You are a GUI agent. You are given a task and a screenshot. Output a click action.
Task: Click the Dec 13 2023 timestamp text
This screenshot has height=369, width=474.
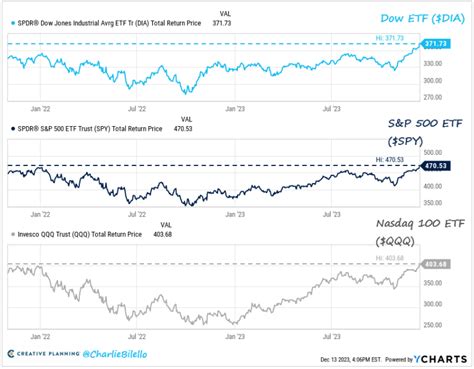(351, 360)
